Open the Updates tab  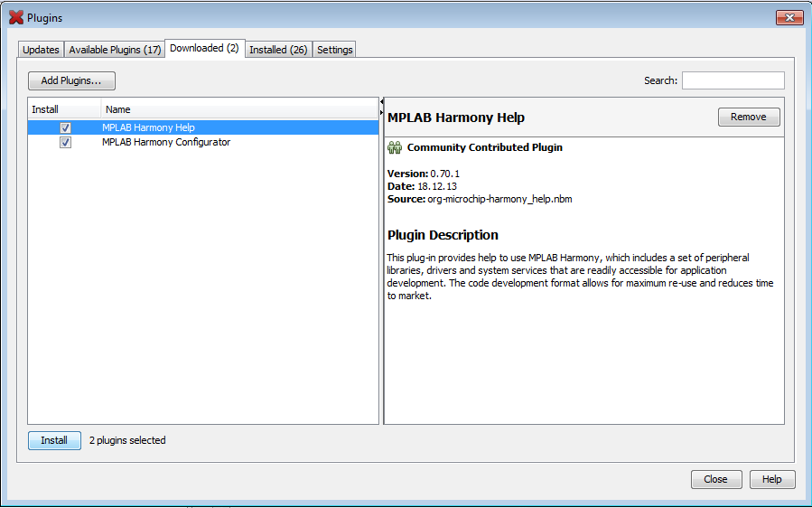point(41,50)
